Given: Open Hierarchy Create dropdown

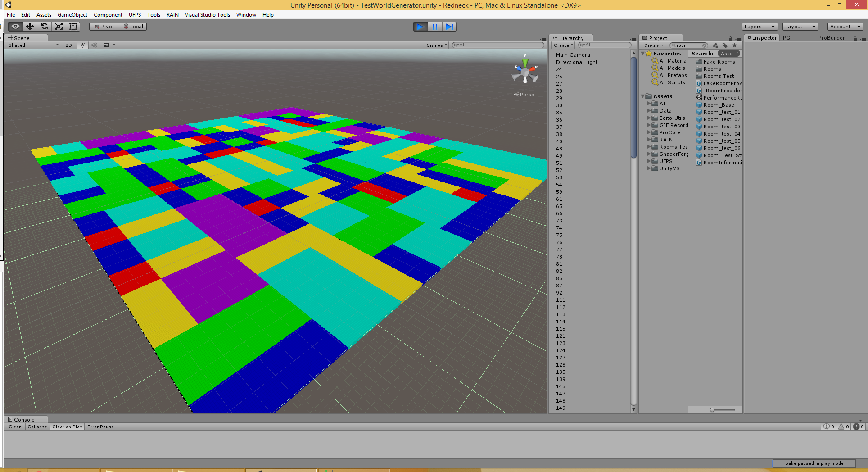Looking at the screenshot, I should coord(563,45).
